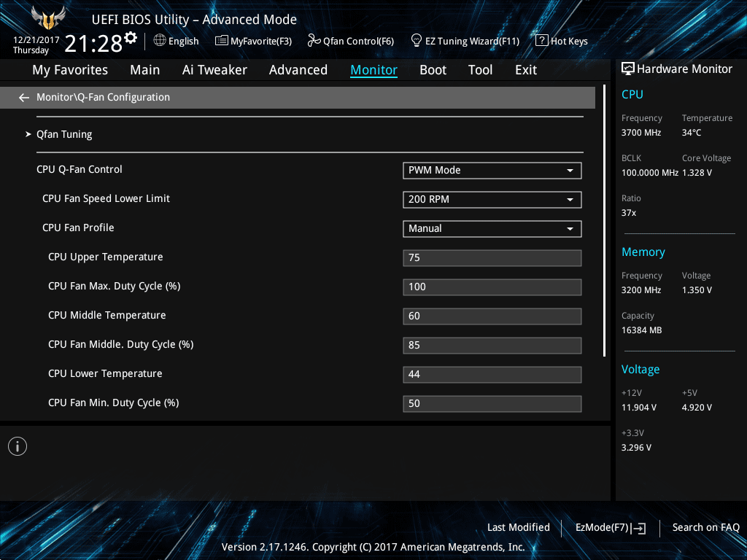Screen dimensions: 747x560
Task: Click the CPU Middle Temperature label
Action: click(107, 315)
